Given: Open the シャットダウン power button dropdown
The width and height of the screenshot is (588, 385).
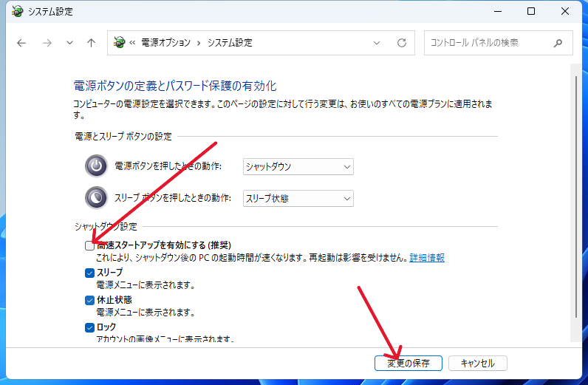Looking at the screenshot, I should [298, 167].
